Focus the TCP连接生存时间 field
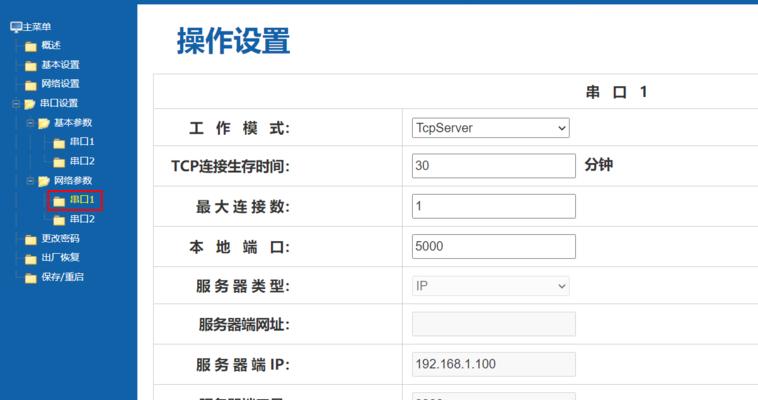 [x=494, y=166]
